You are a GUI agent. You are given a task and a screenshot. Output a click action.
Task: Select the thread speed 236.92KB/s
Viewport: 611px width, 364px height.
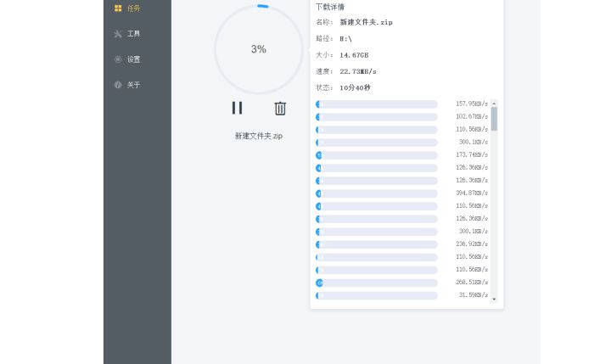coord(472,244)
